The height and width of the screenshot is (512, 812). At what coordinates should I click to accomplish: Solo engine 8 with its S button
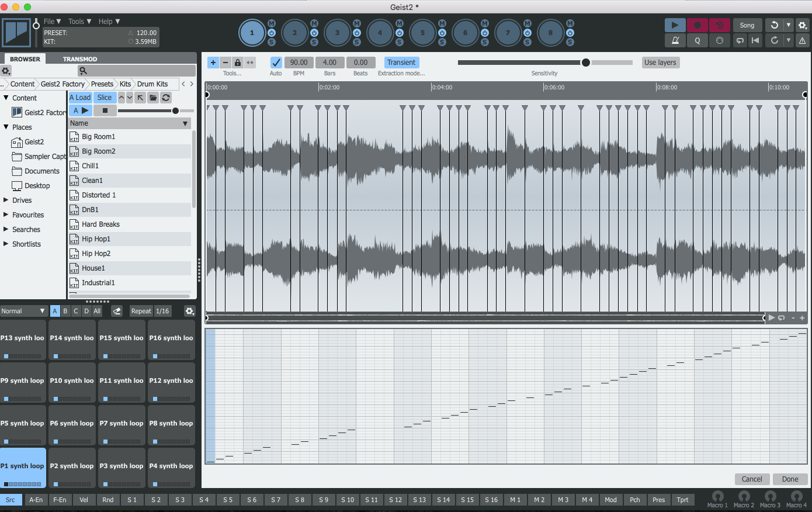570,42
